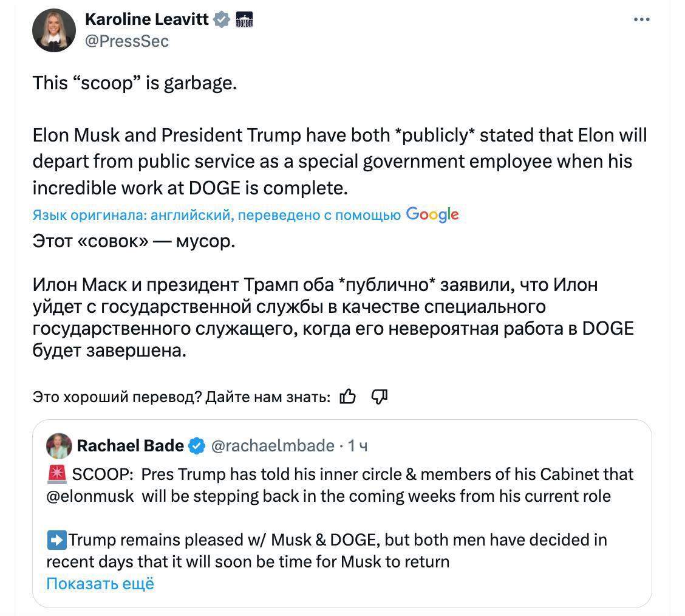The height and width of the screenshot is (616, 685).
Task: Rate translation with thumbs up
Action: pos(348,397)
